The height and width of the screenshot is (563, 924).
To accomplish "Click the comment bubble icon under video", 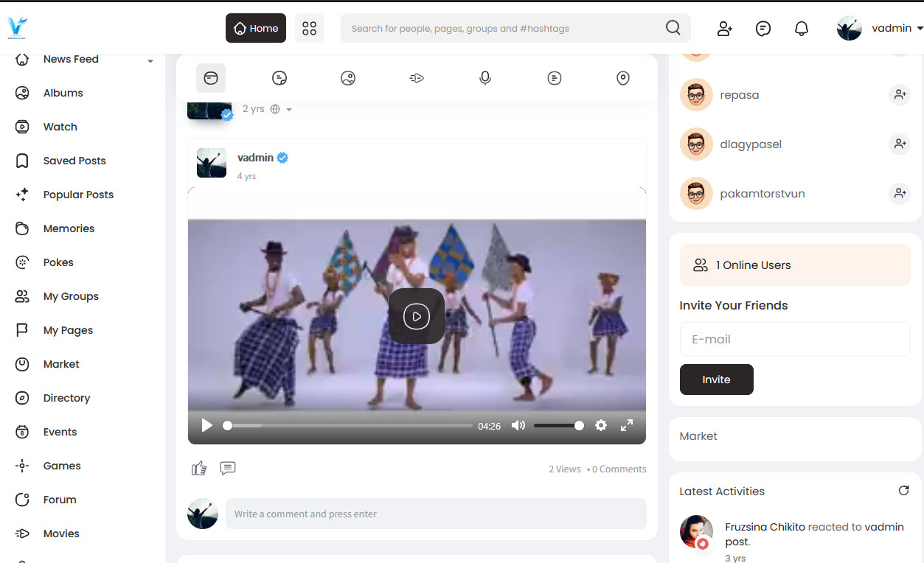I will coord(228,468).
